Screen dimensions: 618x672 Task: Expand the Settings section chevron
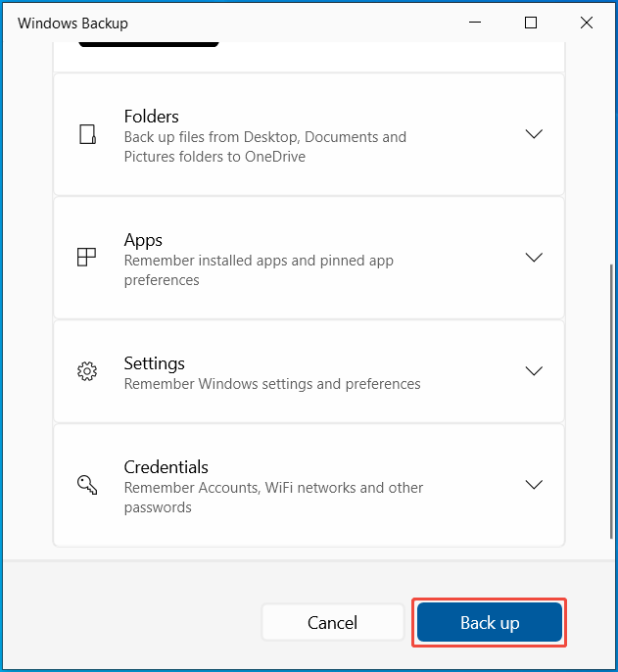pyautogui.click(x=534, y=371)
